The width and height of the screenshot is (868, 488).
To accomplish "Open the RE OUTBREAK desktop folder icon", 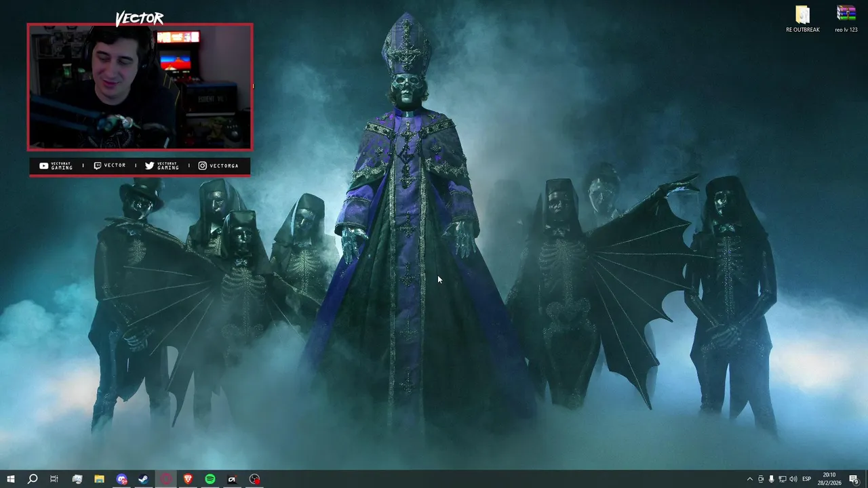I will (x=803, y=14).
